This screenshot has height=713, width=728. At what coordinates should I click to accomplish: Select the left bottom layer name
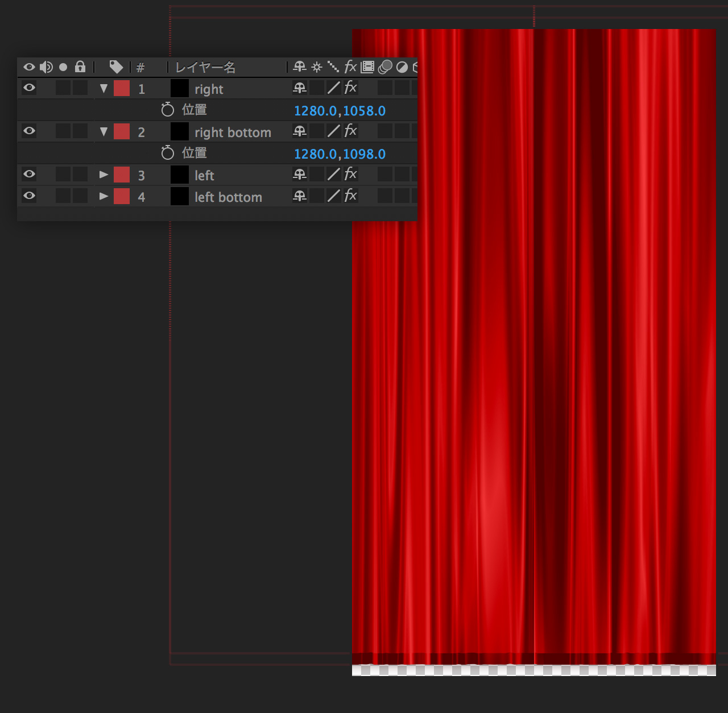coord(228,197)
